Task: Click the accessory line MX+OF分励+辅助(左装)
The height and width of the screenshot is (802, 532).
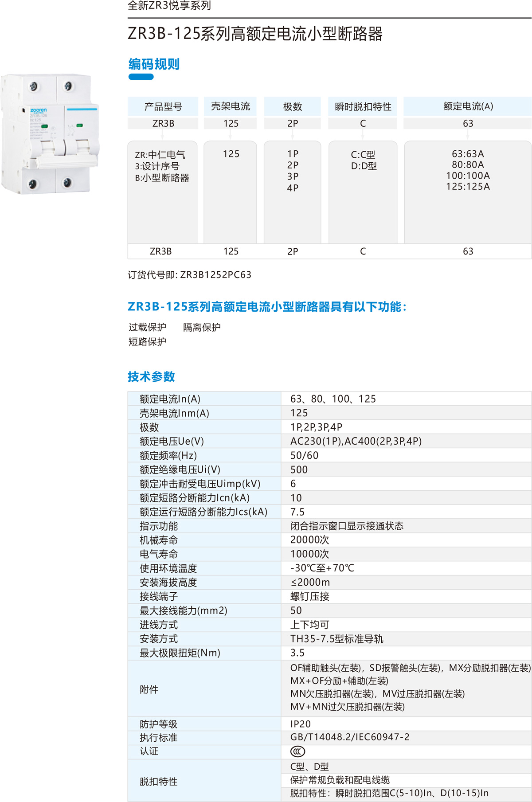Action: [339, 681]
